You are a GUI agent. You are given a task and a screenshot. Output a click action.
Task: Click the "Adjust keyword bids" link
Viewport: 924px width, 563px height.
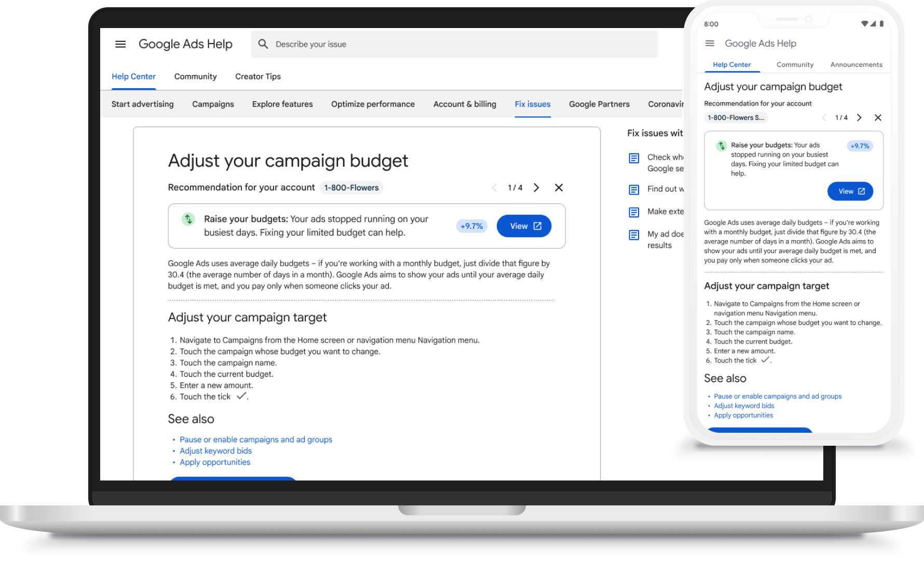coord(215,451)
